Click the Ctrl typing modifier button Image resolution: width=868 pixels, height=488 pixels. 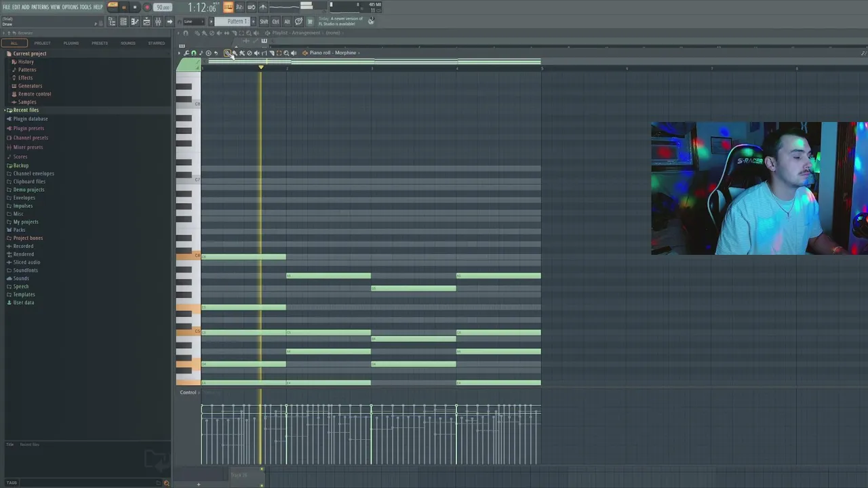pyautogui.click(x=275, y=22)
